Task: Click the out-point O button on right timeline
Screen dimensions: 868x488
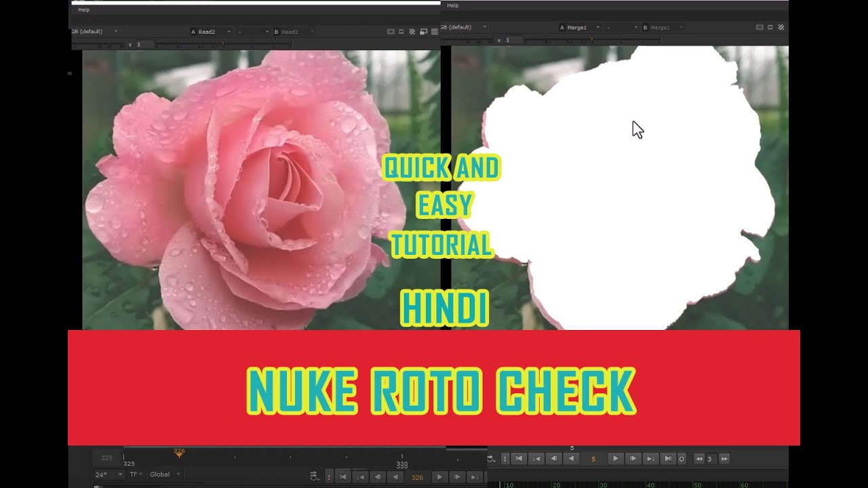Action: pos(682,459)
